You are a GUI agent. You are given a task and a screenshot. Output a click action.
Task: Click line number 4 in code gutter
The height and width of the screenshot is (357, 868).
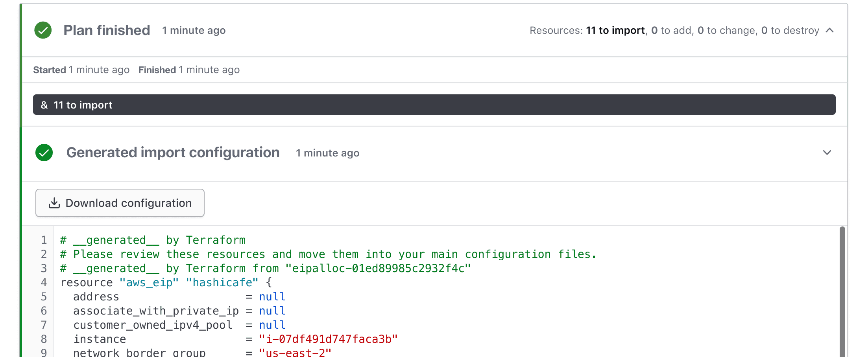click(x=44, y=282)
